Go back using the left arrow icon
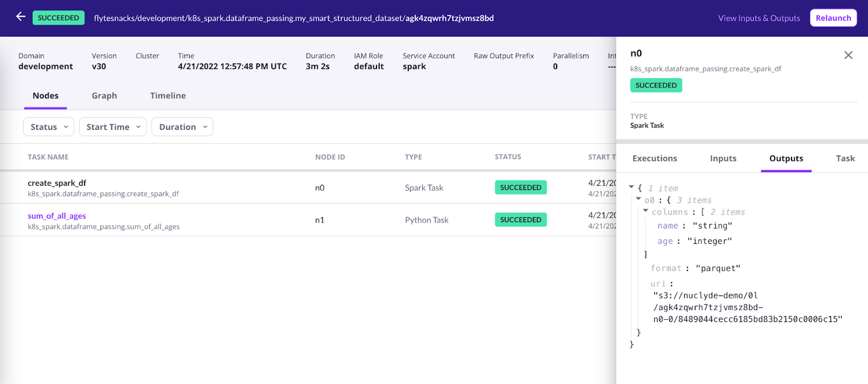 [21, 17]
